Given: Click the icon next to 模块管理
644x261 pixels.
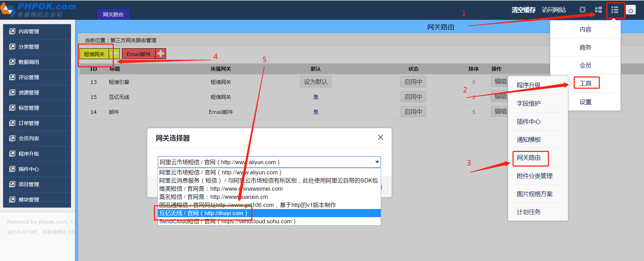Looking at the screenshot, I should (x=12, y=199).
